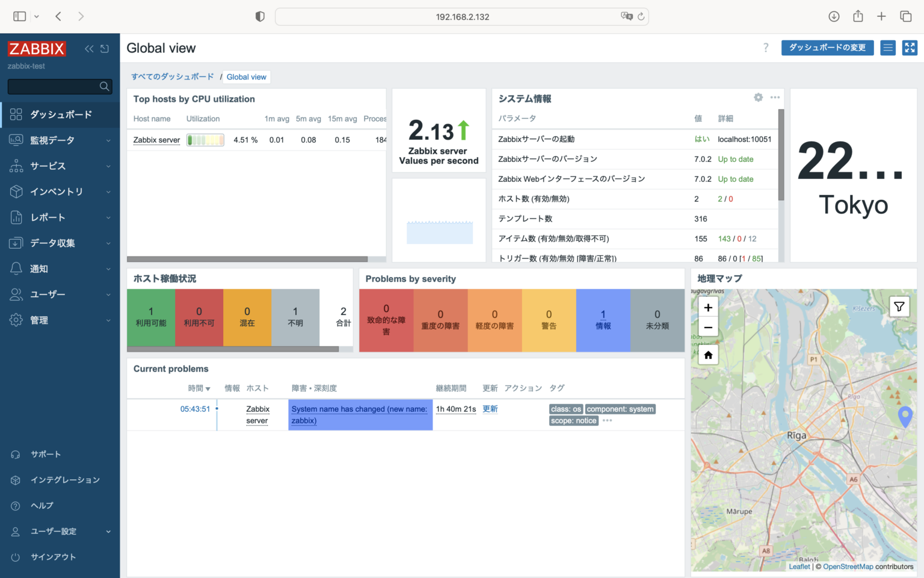Zoom out the map using minus icon
The image size is (924, 578).
[708, 327]
